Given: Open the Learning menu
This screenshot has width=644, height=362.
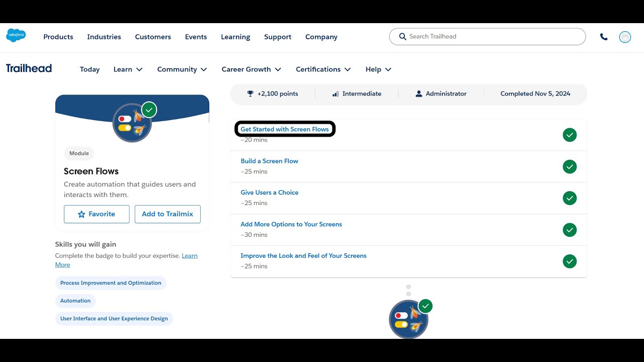Looking at the screenshot, I should (x=235, y=37).
